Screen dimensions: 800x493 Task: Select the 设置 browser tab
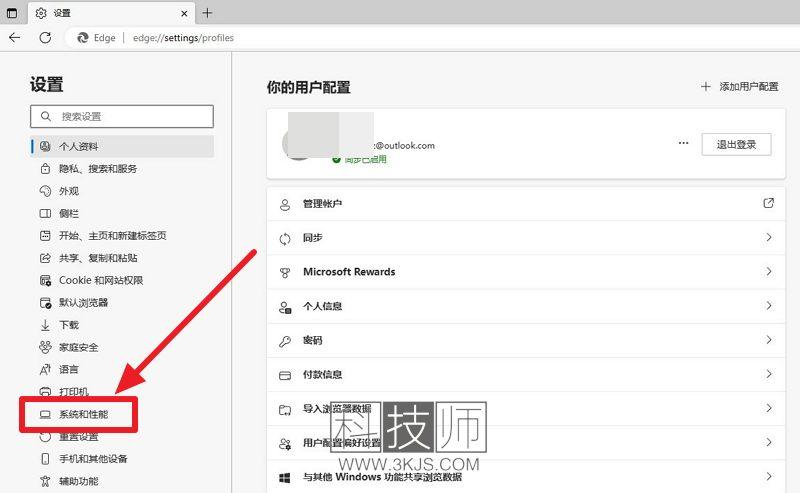pyautogui.click(x=111, y=13)
